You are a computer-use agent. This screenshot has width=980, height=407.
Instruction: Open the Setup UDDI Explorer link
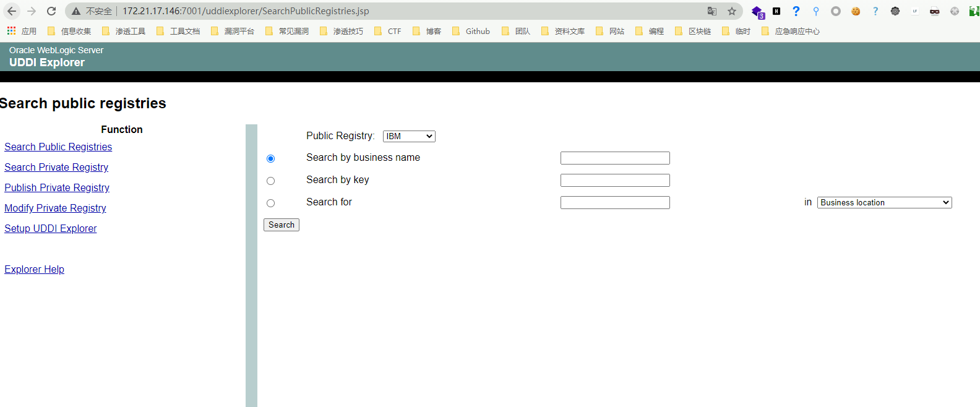[51, 228]
